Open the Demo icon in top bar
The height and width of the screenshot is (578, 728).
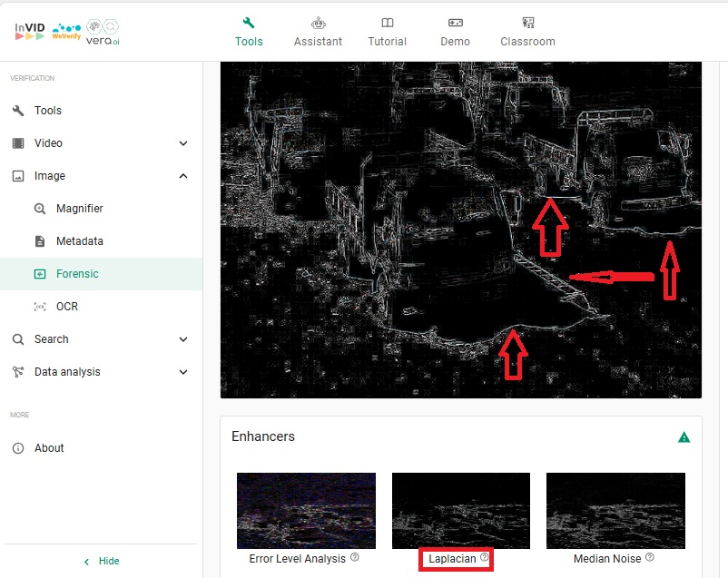coord(455,24)
